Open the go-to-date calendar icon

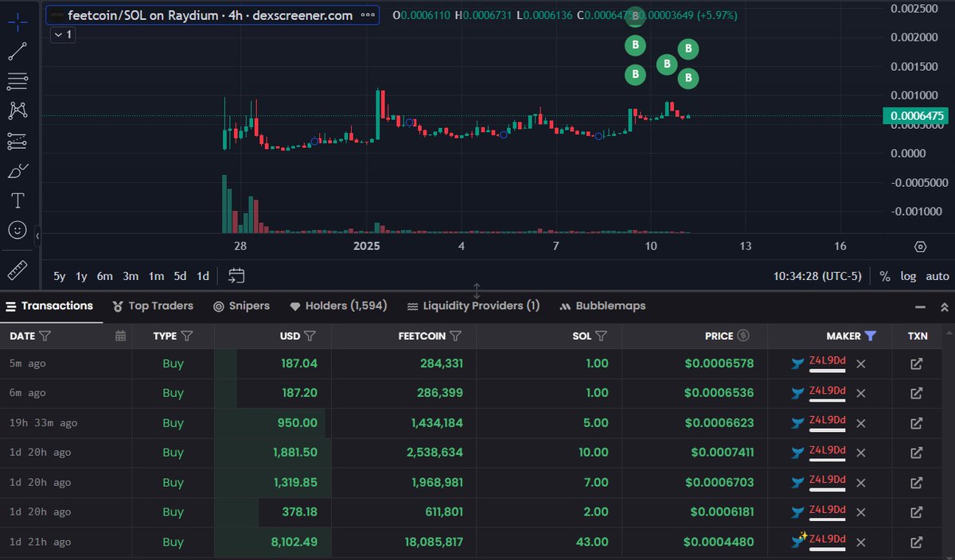pyautogui.click(x=236, y=276)
